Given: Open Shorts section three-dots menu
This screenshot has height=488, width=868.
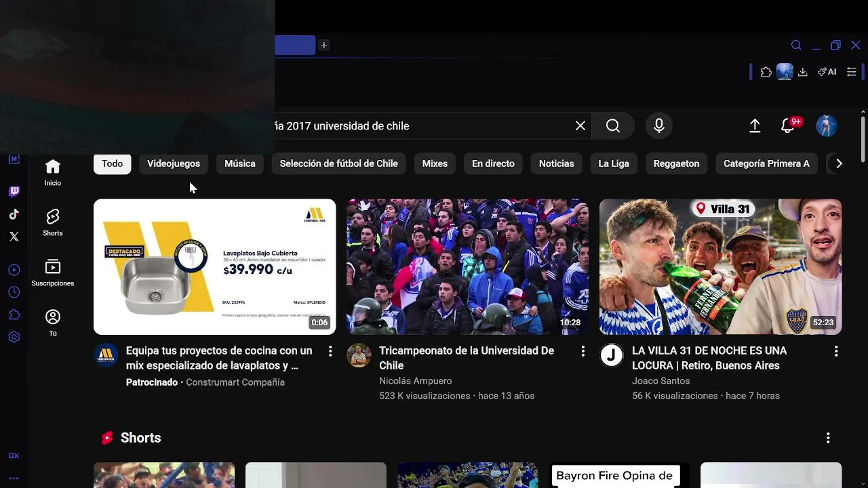Looking at the screenshot, I should (828, 439).
